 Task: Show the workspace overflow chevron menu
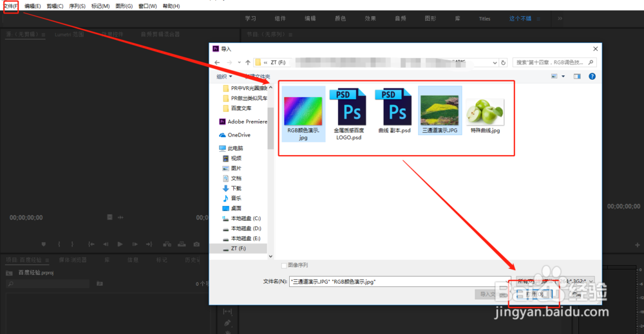(560, 19)
